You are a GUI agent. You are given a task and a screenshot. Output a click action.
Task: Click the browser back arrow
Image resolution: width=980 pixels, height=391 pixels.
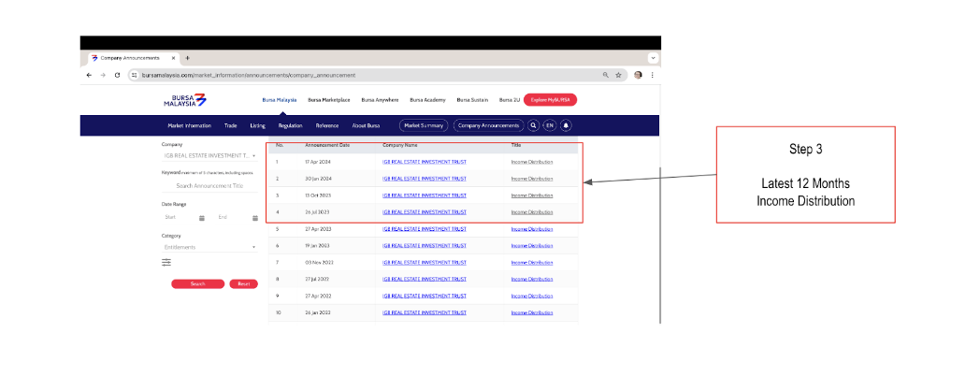click(x=89, y=75)
